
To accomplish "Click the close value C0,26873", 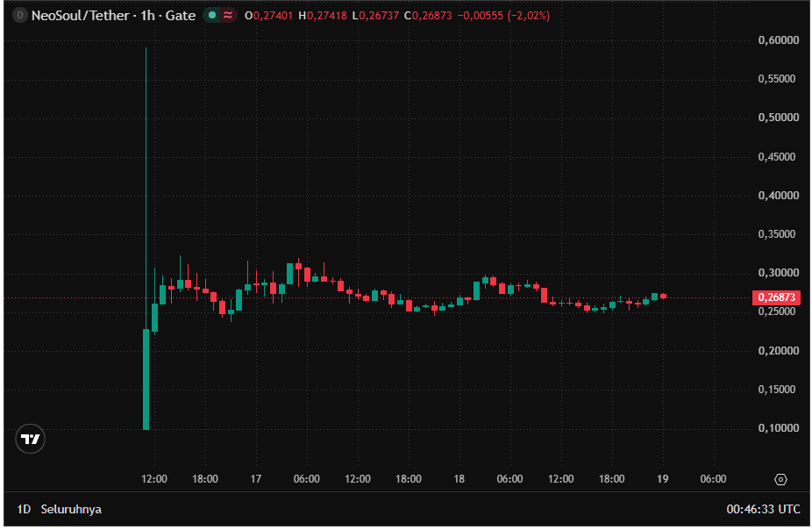I will [428, 16].
